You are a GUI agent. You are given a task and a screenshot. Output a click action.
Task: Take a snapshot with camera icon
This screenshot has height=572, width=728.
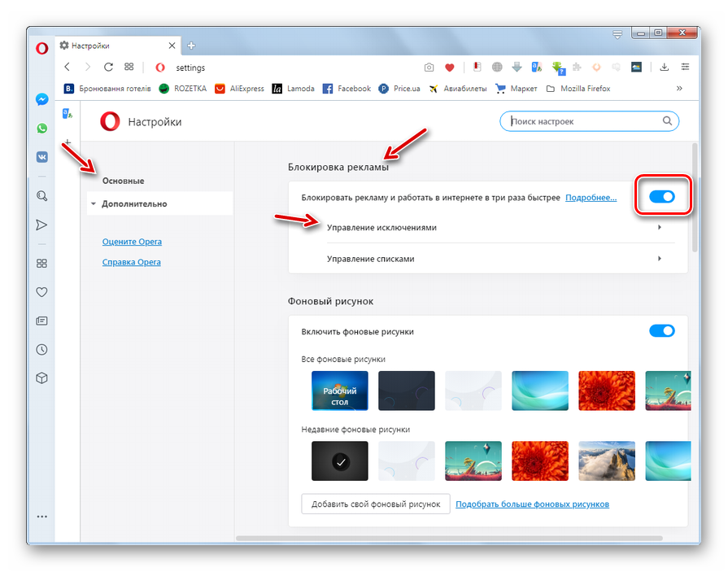tap(429, 68)
